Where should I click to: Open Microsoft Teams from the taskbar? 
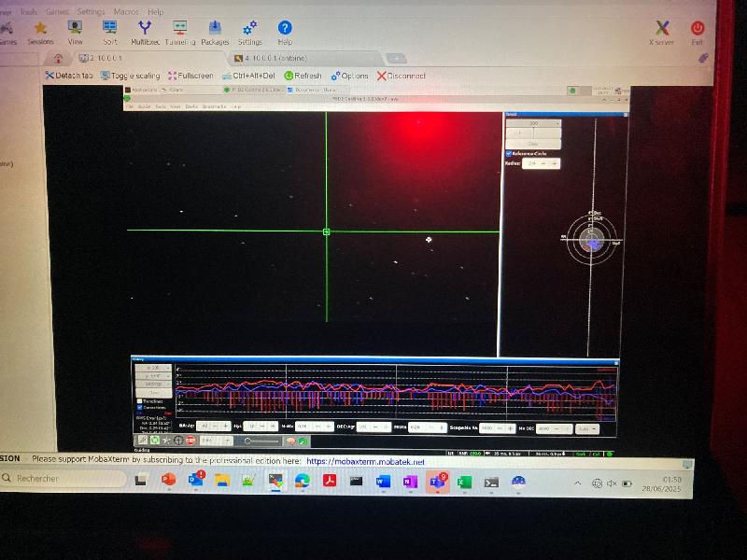pos(437,481)
